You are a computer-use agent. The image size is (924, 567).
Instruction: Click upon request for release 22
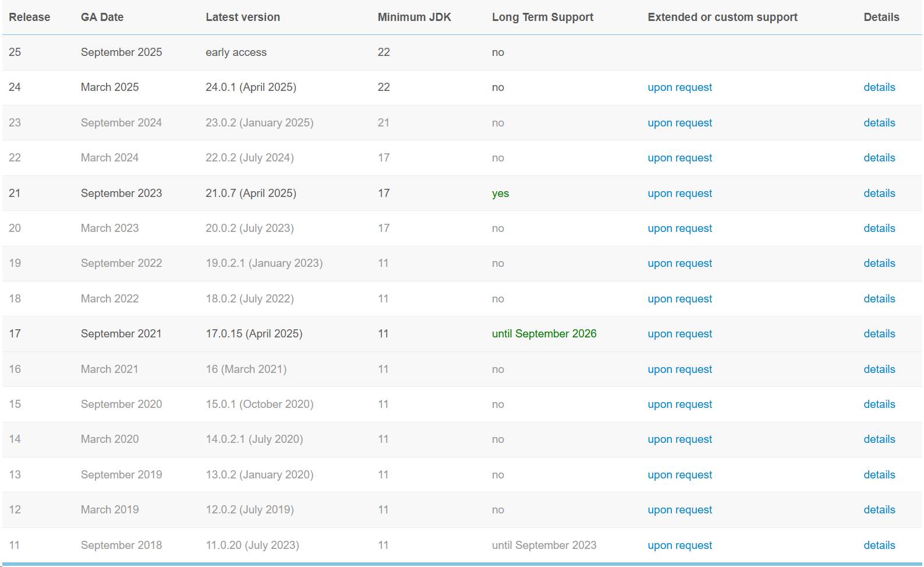pos(679,158)
